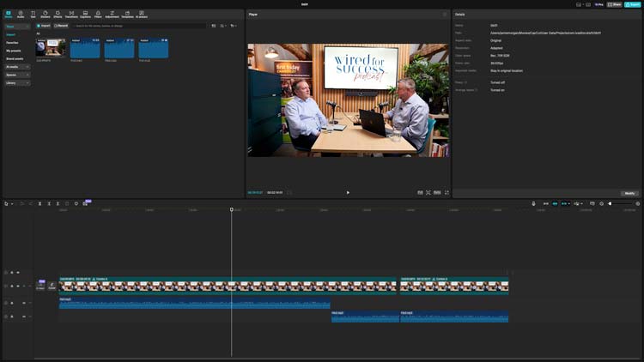Click Modify button in Details panel
This screenshot has height=362, width=644.
[x=629, y=193]
